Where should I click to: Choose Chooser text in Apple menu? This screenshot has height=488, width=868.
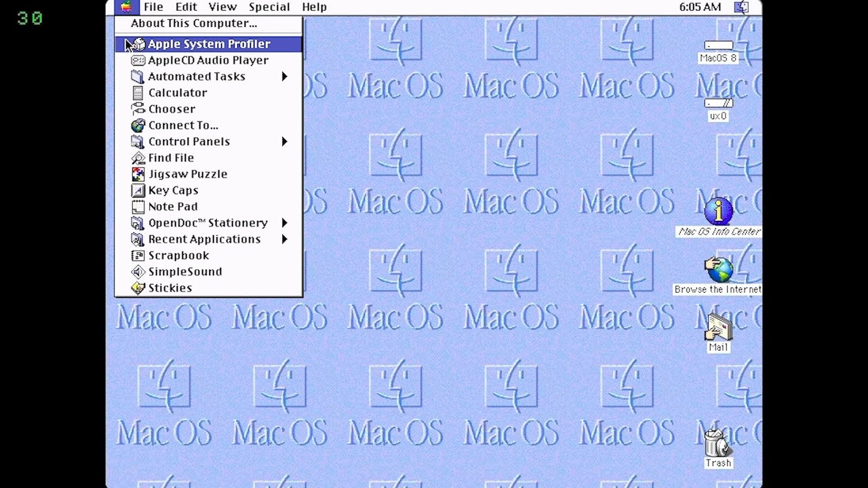(172, 109)
